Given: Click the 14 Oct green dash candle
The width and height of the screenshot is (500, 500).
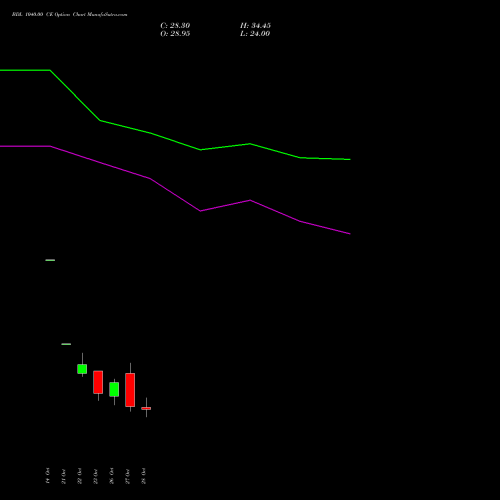Looking at the screenshot, I should (50, 260).
